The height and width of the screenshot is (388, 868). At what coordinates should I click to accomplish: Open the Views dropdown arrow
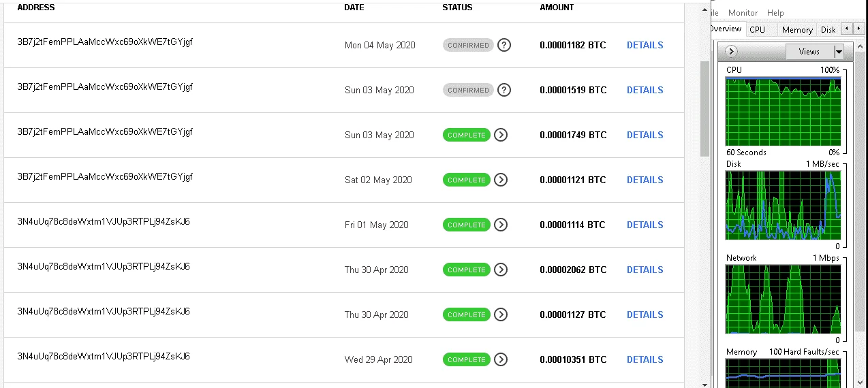point(839,52)
